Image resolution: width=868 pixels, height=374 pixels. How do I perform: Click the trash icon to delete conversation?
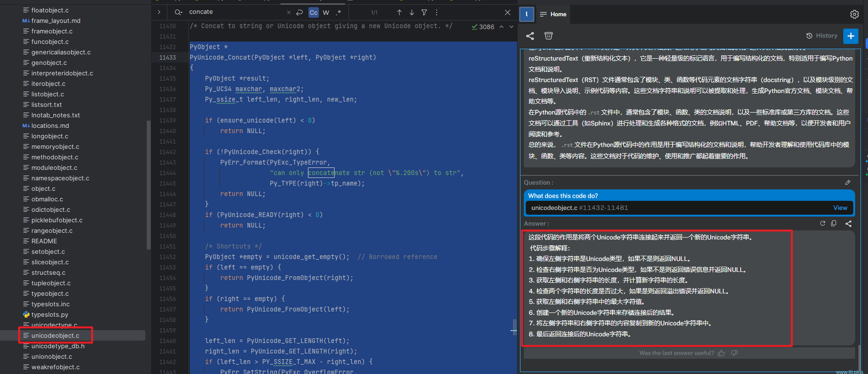click(549, 36)
